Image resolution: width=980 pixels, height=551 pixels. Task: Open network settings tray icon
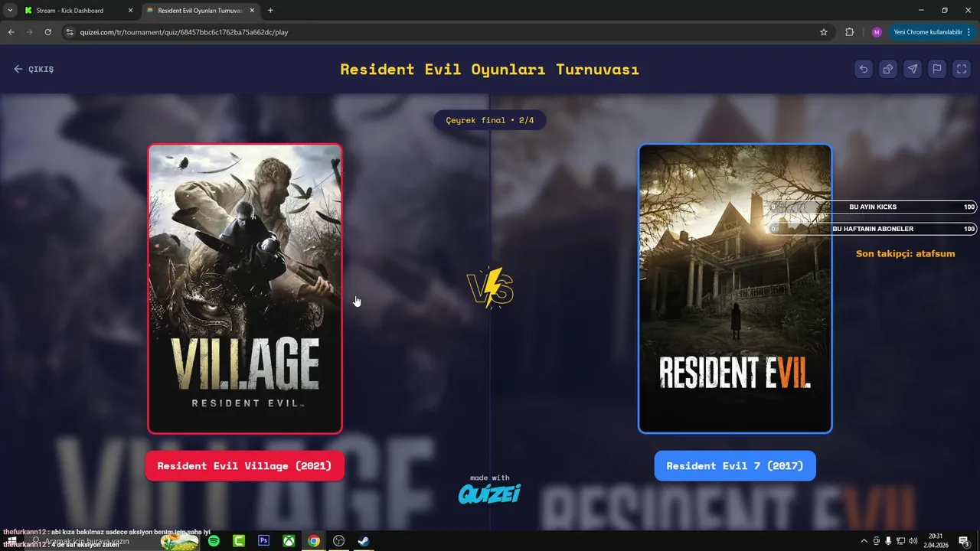point(900,541)
